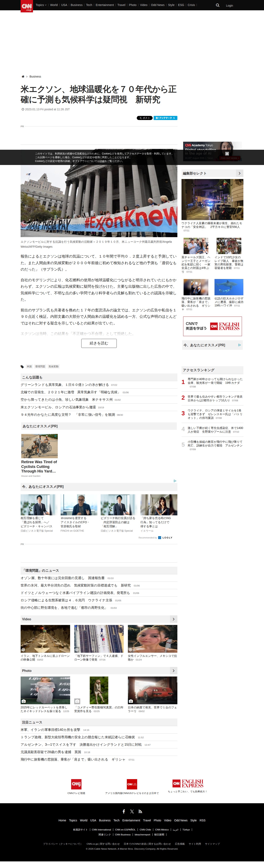Select the 気候変動 tag
Viewport: 264px width, 868px height.
53,367
